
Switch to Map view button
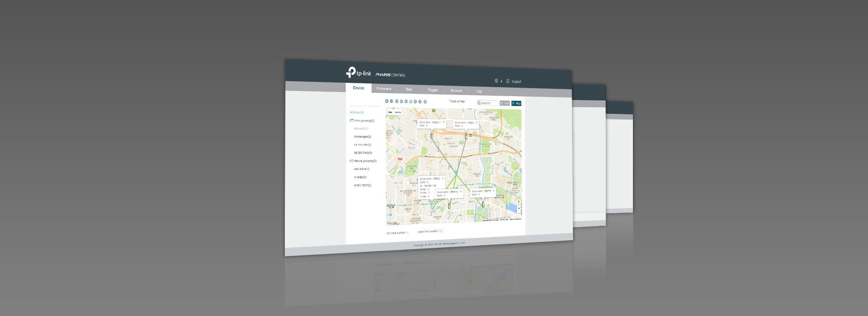516,103
